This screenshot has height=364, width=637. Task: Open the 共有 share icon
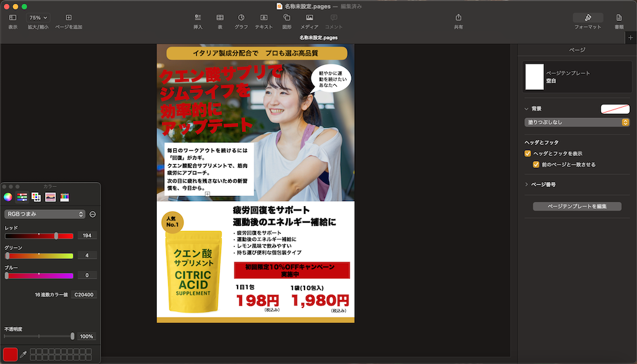(458, 18)
